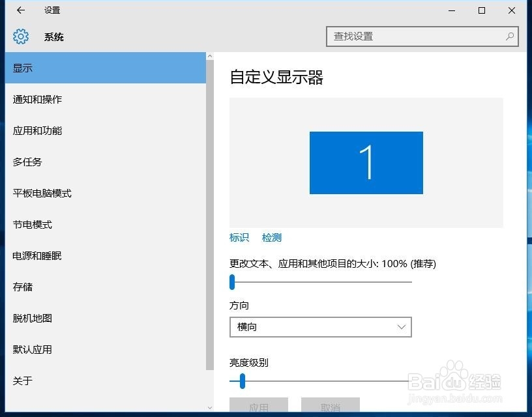Switch to 通知和操作 settings
This screenshot has height=417, width=532.
[x=36, y=99]
